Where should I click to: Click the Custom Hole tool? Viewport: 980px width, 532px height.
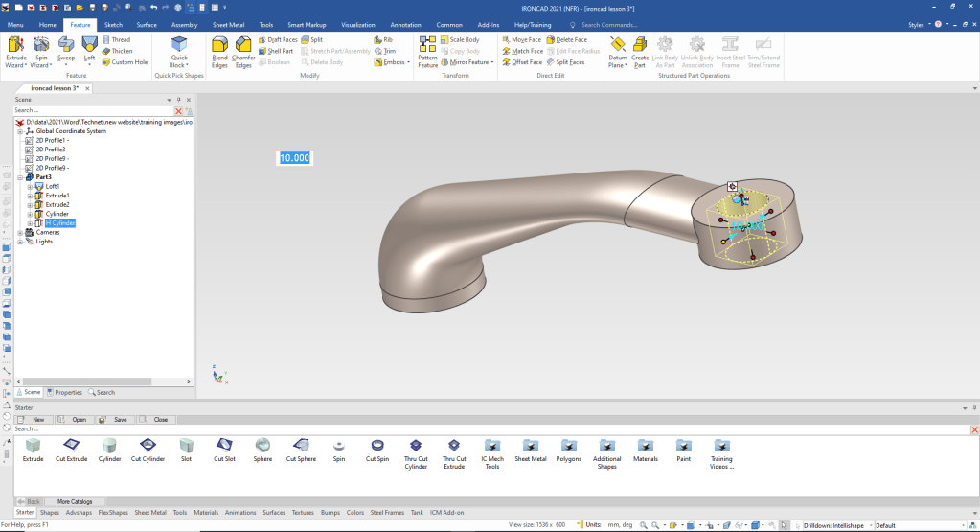[x=124, y=62]
